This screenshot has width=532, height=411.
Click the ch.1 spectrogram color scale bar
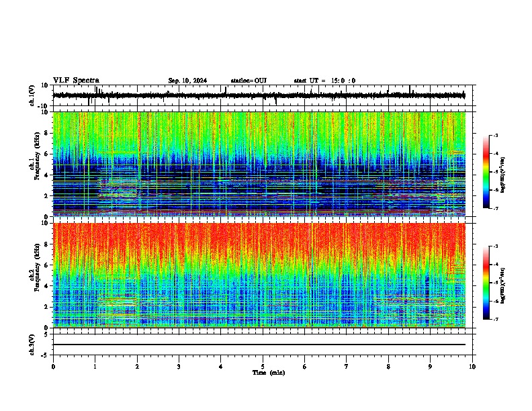pyautogui.click(x=486, y=172)
